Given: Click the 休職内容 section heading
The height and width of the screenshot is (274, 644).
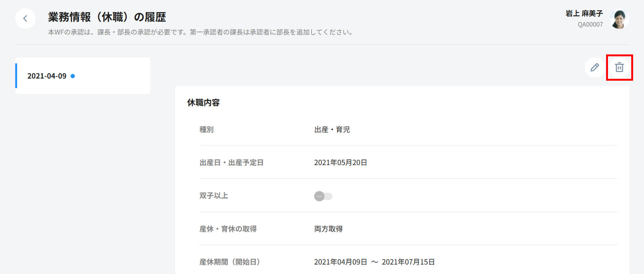Looking at the screenshot, I should (203, 103).
